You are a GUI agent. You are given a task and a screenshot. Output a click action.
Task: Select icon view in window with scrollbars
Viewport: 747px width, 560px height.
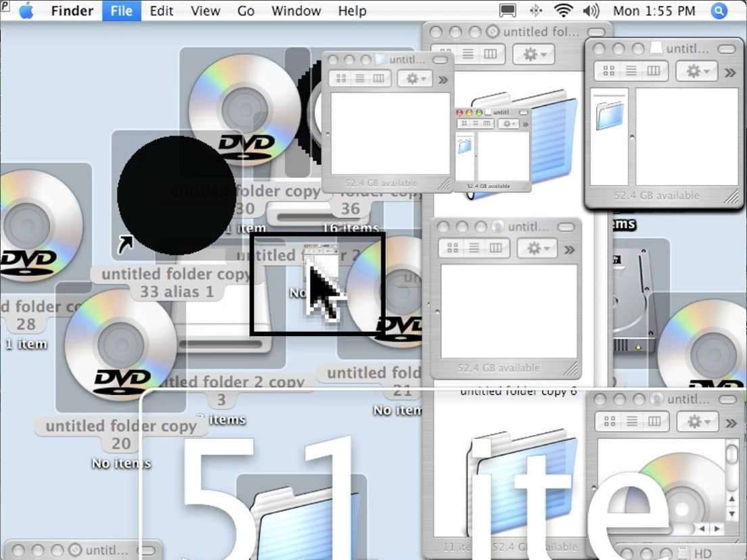point(610,421)
